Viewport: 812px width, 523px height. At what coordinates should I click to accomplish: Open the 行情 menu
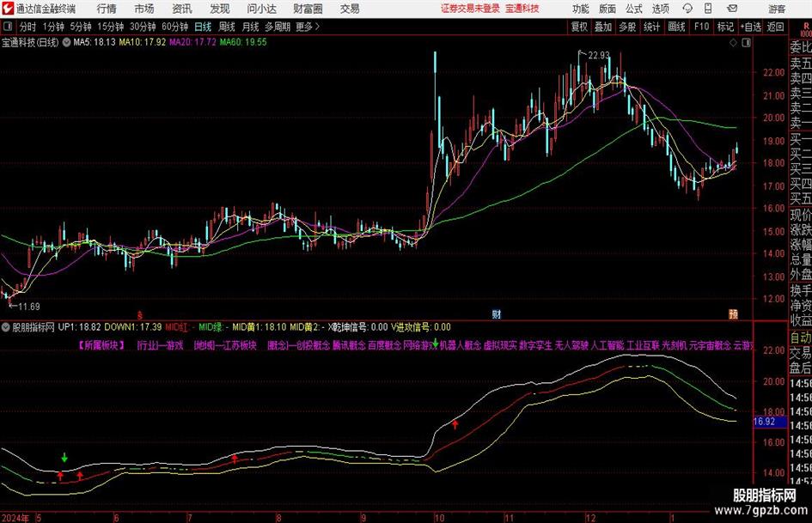(107, 9)
